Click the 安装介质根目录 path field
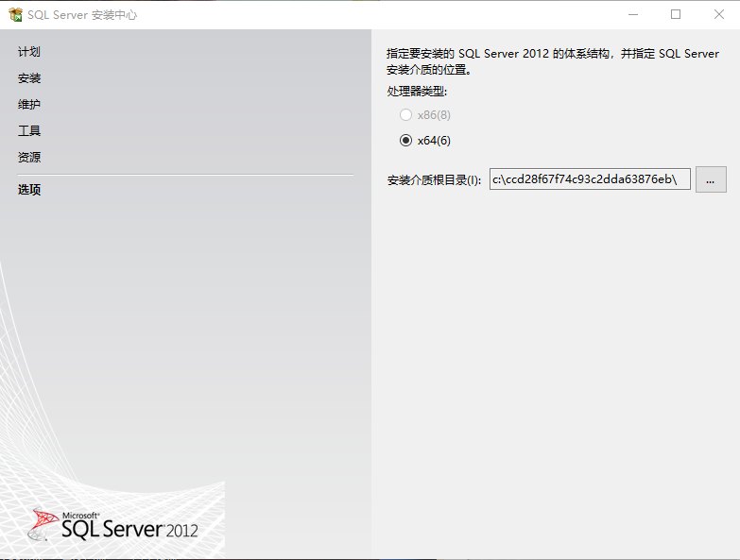This screenshot has height=560, width=740. (590, 179)
